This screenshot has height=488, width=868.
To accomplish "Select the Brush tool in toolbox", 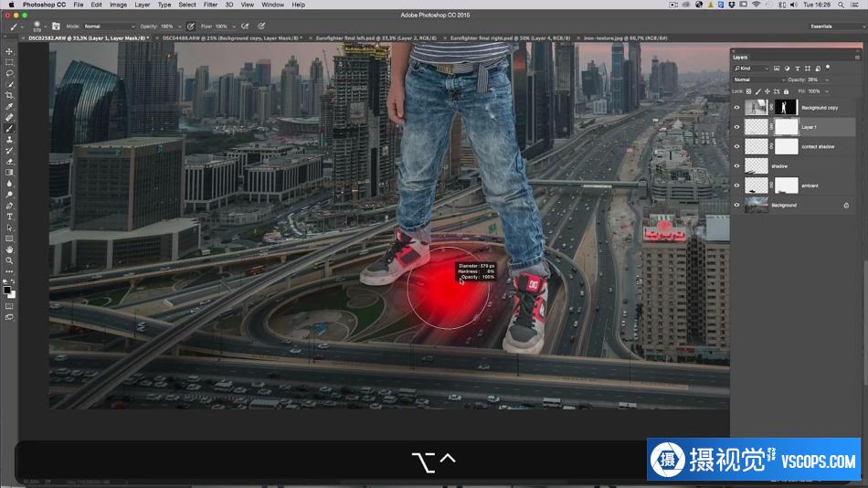I will click(9, 129).
